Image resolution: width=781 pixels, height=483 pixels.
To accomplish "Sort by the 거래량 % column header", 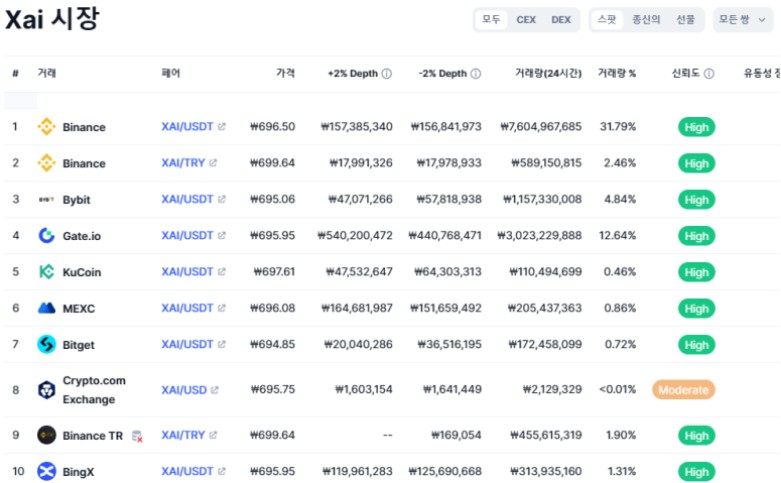I will [x=617, y=73].
